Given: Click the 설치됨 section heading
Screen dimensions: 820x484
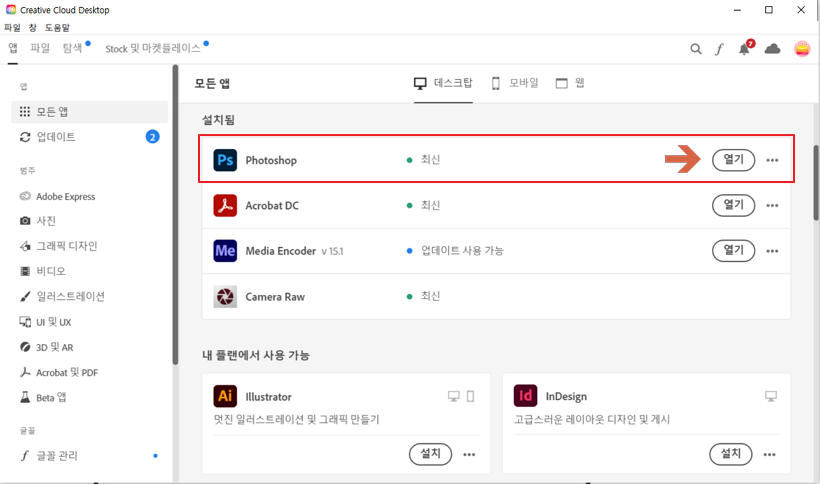Looking at the screenshot, I should (219, 120).
